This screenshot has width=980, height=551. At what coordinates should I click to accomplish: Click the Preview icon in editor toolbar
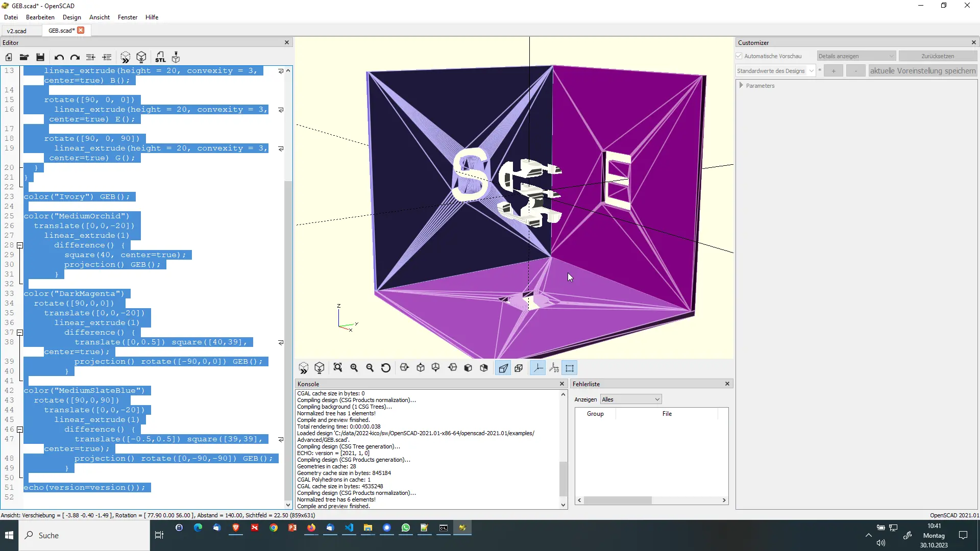pos(125,57)
